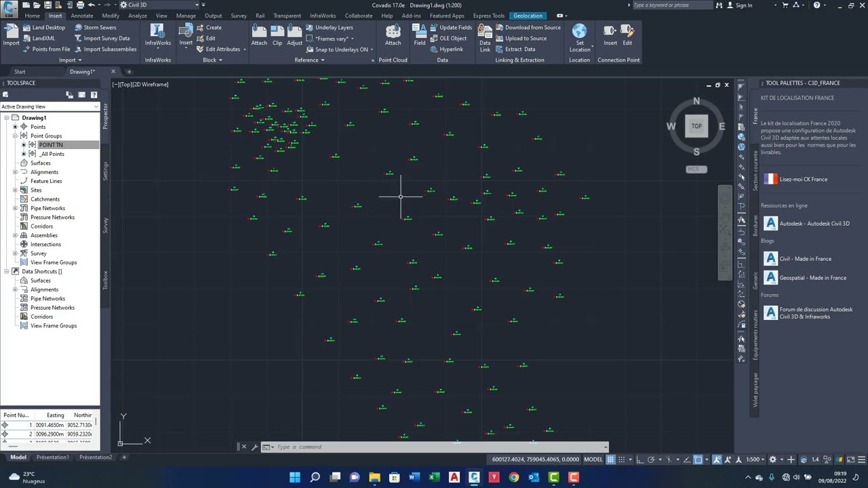The width and height of the screenshot is (868, 488).
Task: Click Points from File
Action: pyautogui.click(x=46, y=49)
